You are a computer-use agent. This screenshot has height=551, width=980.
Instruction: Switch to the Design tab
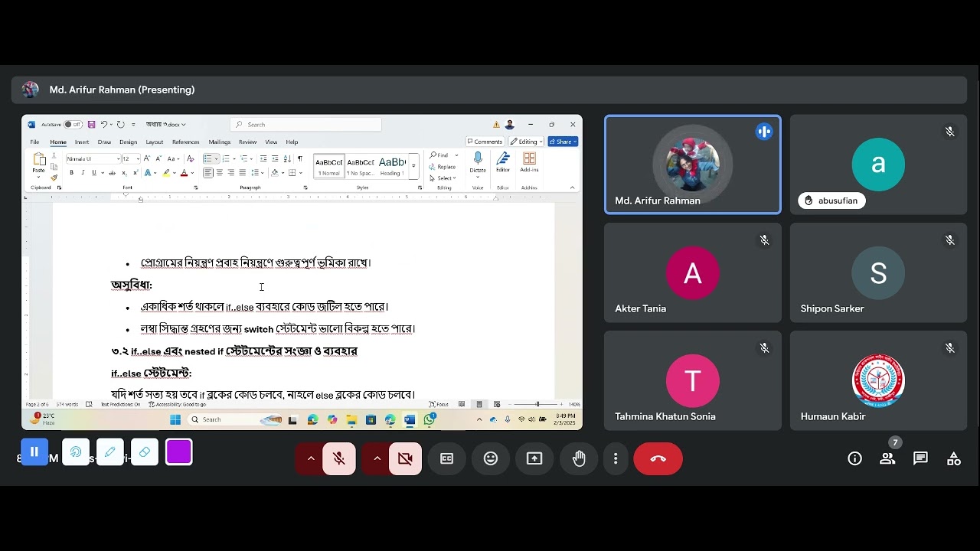[128, 142]
